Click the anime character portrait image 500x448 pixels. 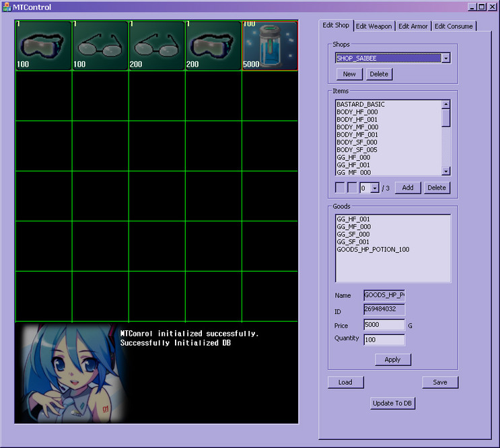coord(69,373)
